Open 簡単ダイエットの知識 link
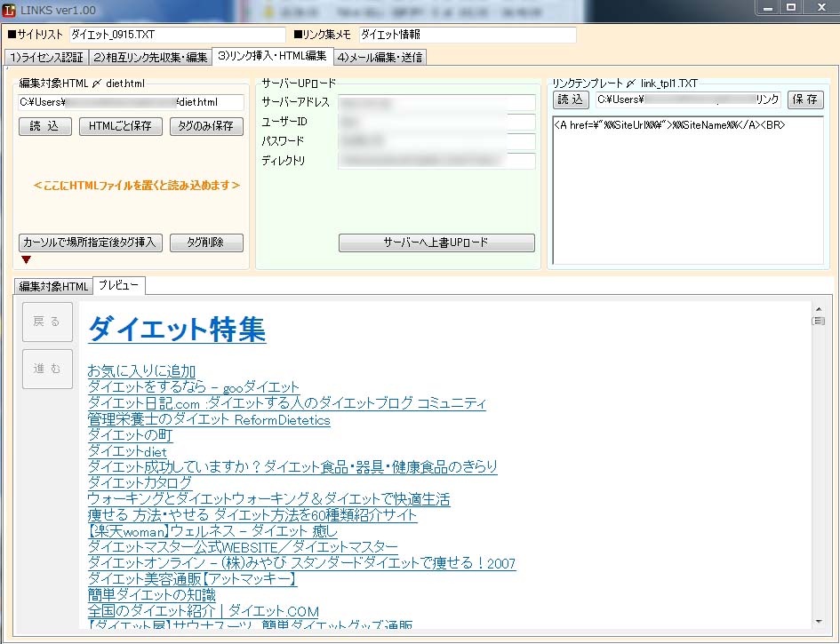Image resolution: width=840 pixels, height=644 pixels. coord(152,595)
